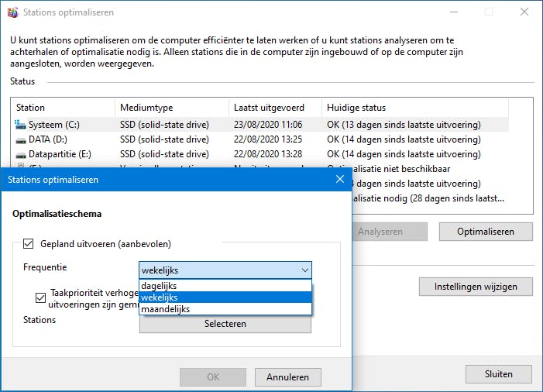Click OK (13 dagen sinds laatste uitvoering) status
Image resolution: width=543 pixels, height=392 pixels.
pyautogui.click(x=404, y=124)
